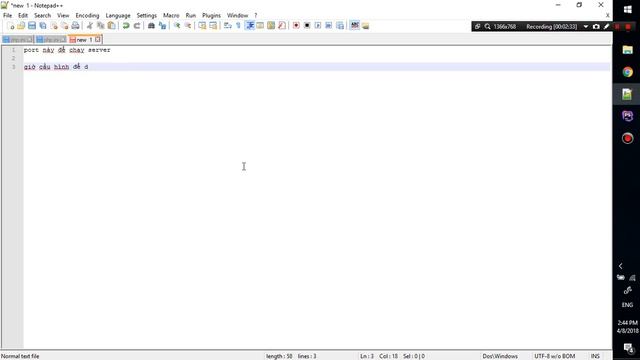640x360 pixels.
Task: Click 'UTF-8 w/o BOM' encoding in status bar
Action: 554,356
